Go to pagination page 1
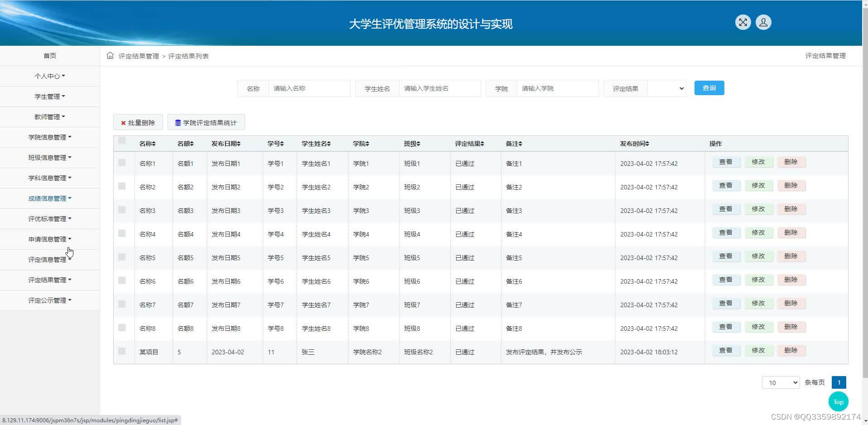This screenshot has height=425, width=868. point(839,382)
